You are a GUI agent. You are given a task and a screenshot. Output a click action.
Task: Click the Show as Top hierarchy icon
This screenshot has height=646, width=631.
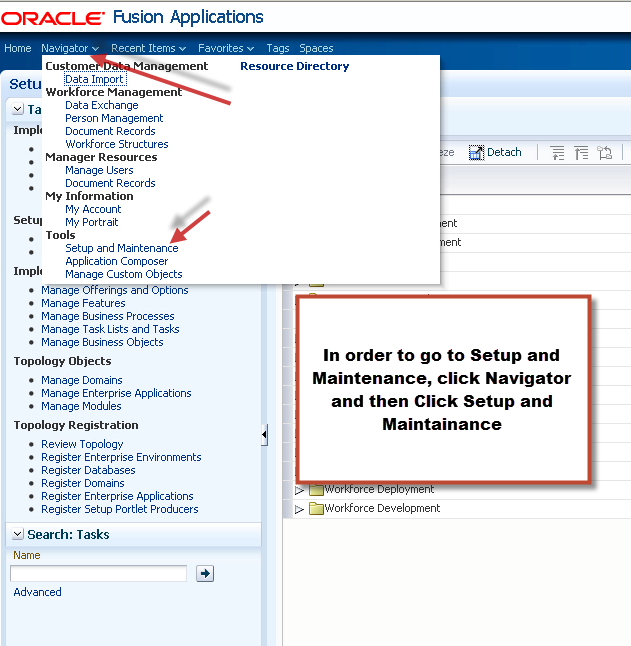tap(605, 153)
